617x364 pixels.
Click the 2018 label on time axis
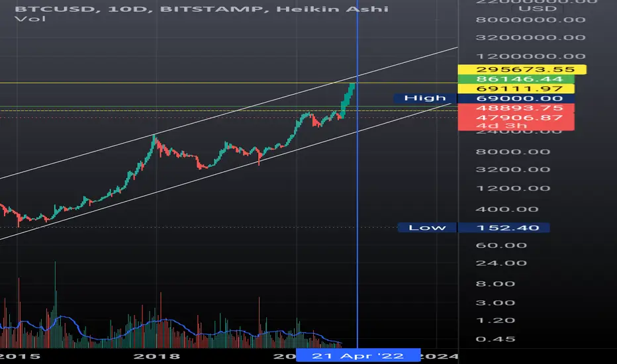(x=157, y=356)
